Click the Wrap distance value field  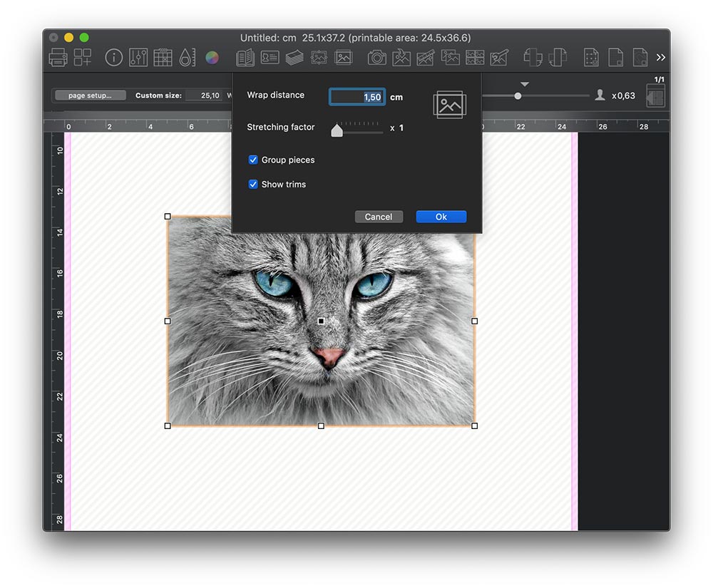[x=356, y=96]
